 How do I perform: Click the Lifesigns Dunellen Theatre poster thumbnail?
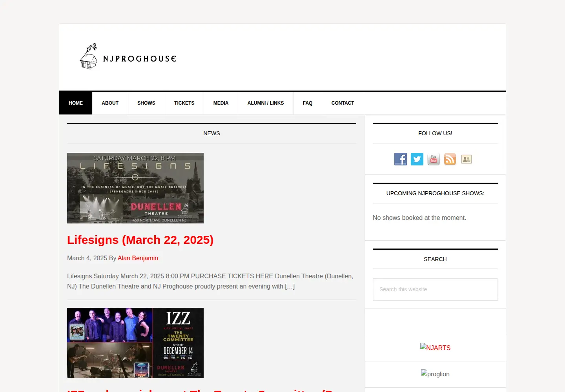135,188
